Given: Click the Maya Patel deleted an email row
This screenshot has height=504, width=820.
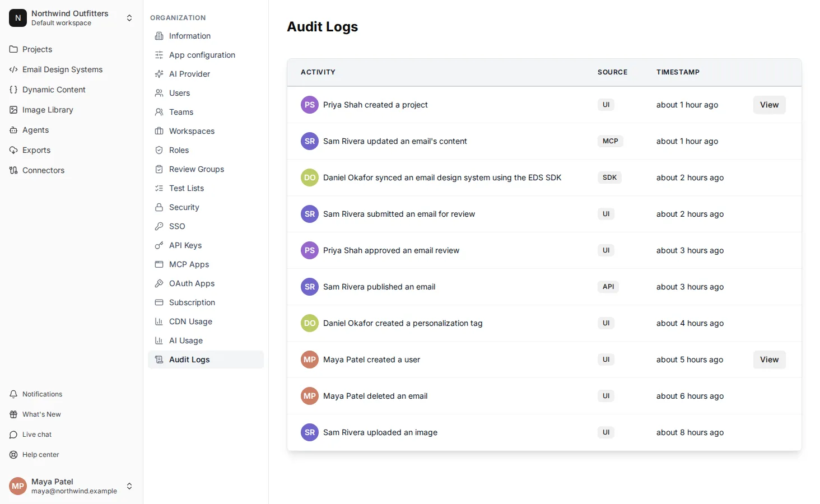Looking at the screenshot, I should (544, 396).
